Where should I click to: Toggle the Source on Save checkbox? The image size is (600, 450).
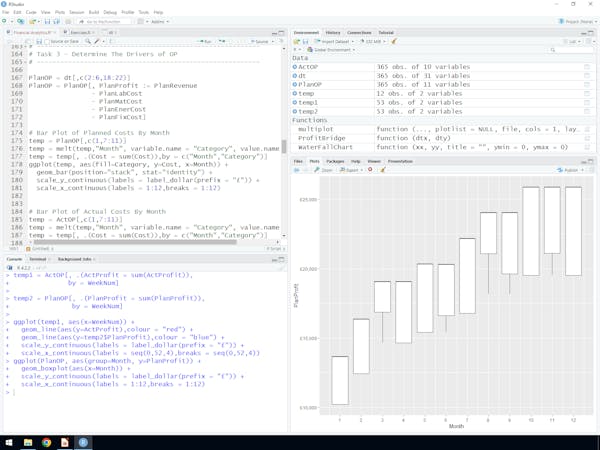click(47, 41)
